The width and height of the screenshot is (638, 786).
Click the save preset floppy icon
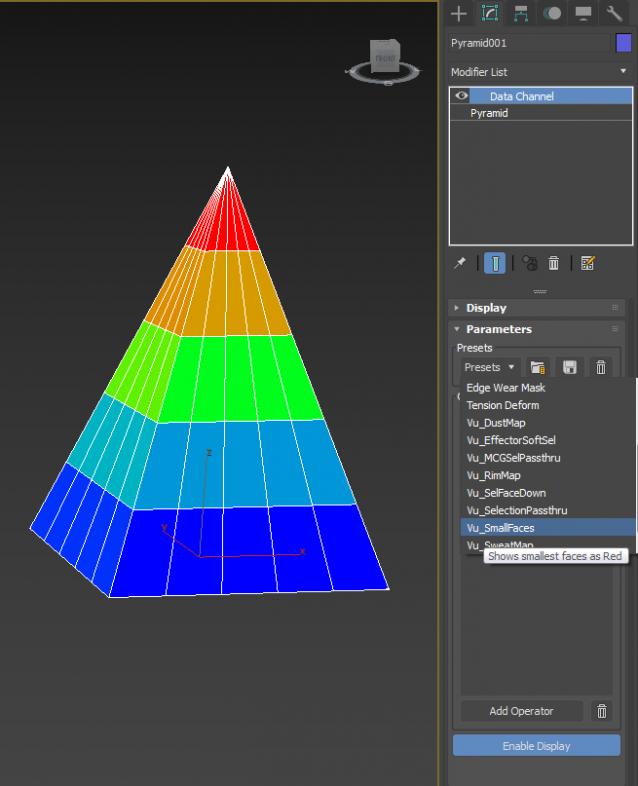tap(570, 367)
